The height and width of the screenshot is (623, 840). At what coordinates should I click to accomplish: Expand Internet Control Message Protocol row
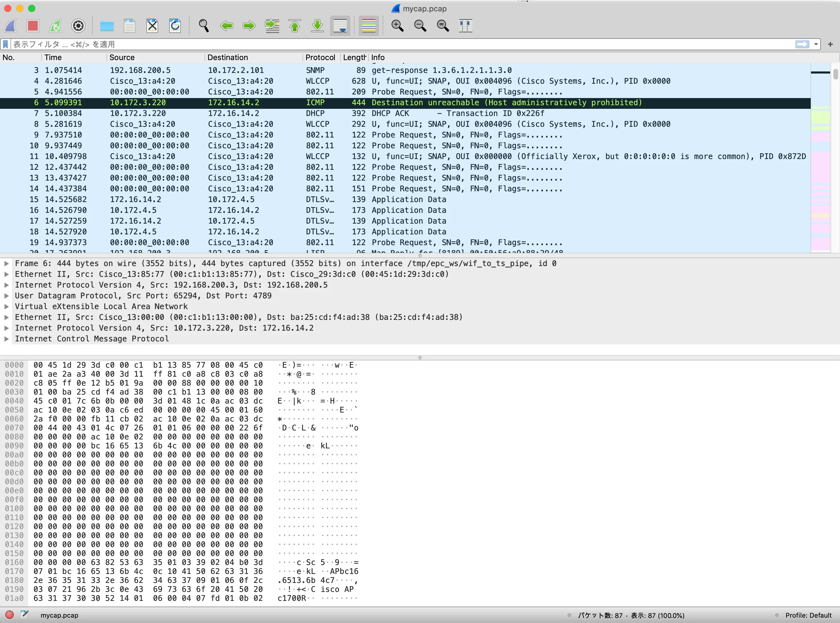tap(6, 339)
